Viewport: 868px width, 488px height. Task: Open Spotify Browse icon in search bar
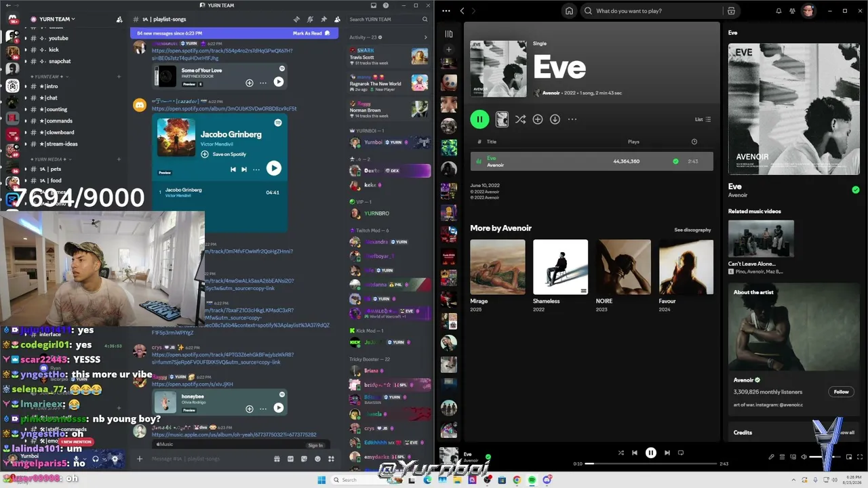coord(731,11)
